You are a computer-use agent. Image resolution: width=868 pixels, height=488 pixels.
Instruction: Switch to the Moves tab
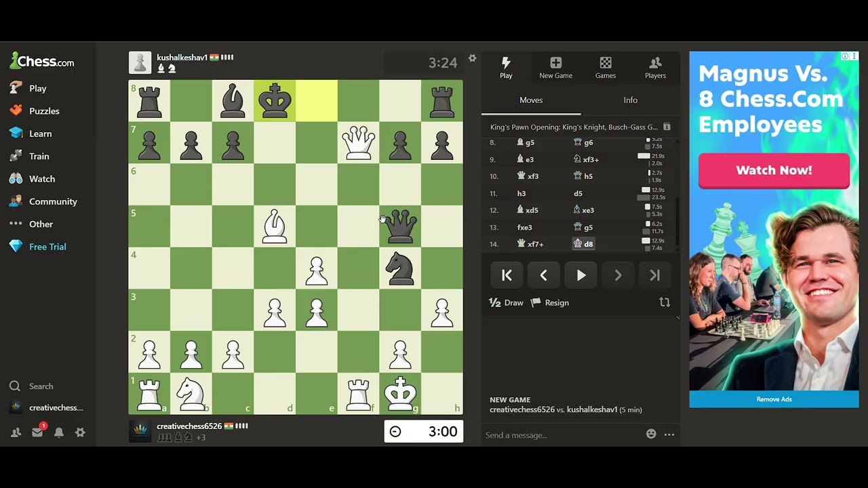531,100
